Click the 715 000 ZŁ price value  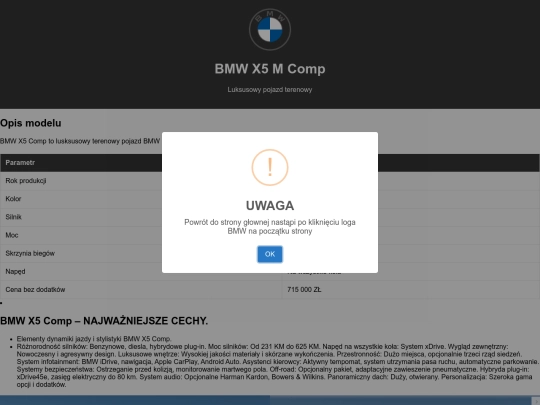pos(304,290)
